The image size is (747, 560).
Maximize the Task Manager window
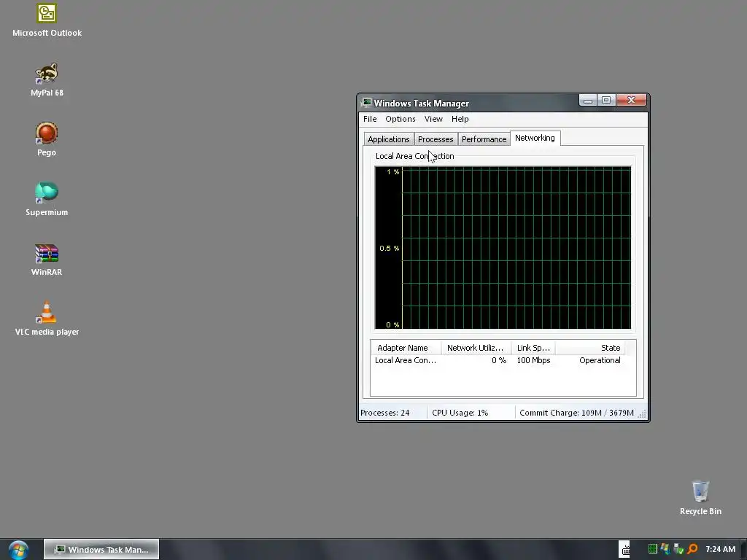coord(606,100)
